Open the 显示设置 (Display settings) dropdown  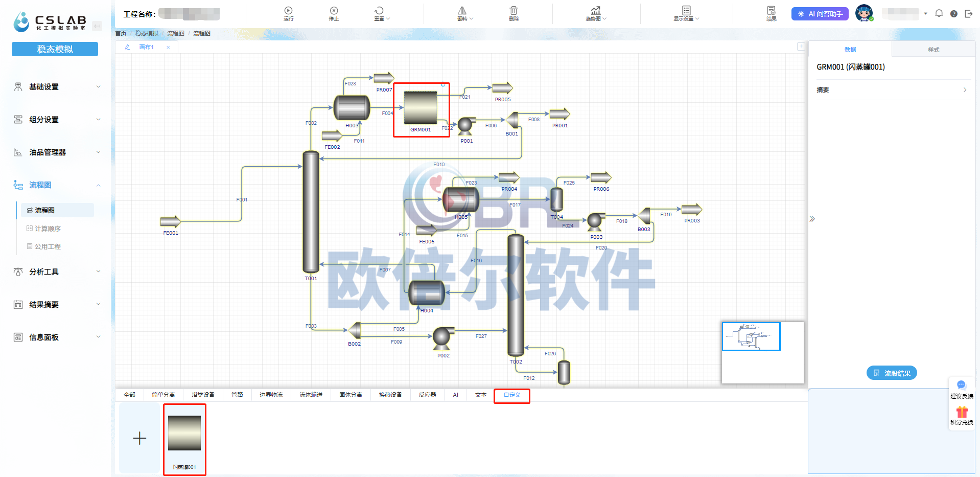(x=686, y=13)
